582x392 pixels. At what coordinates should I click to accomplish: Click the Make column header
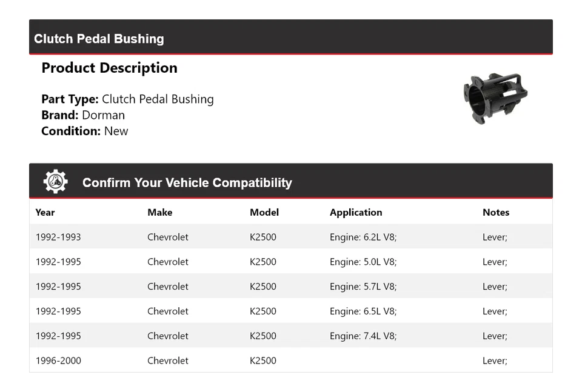pyautogui.click(x=159, y=212)
